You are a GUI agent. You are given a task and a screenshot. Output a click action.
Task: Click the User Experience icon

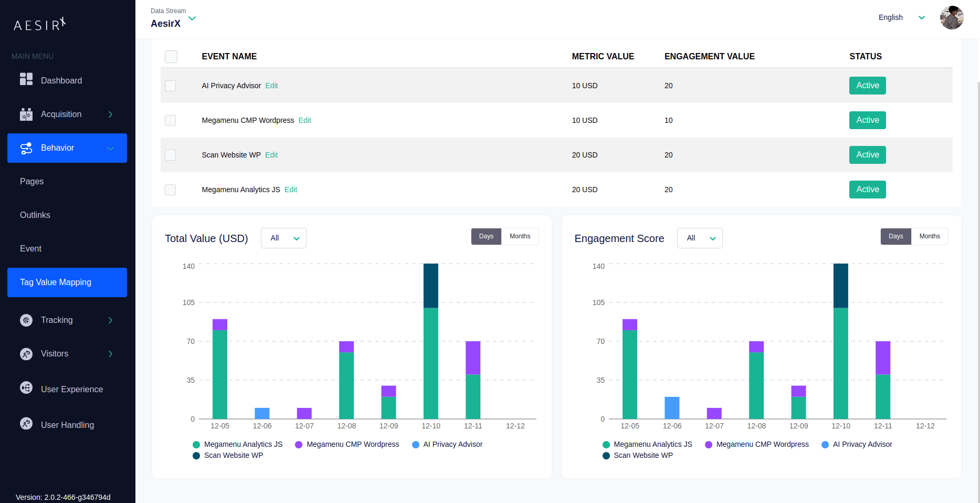[26, 388]
